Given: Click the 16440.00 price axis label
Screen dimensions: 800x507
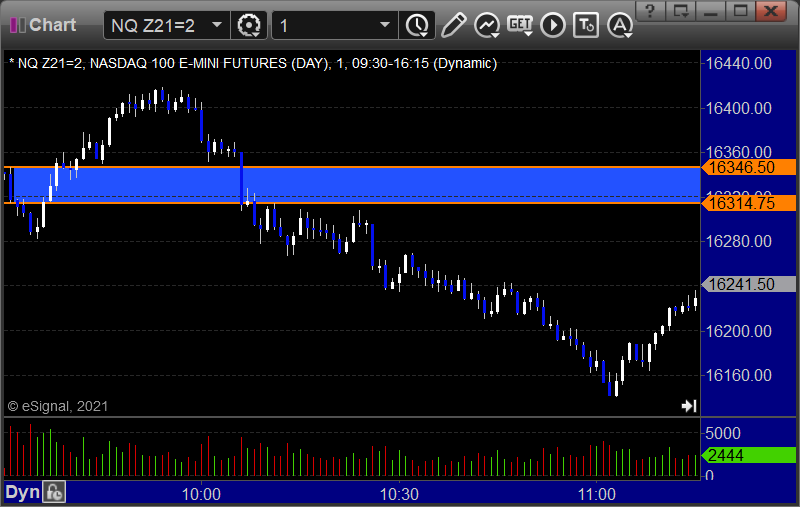Looking at the screenshot, I should [x=738, y=64].
